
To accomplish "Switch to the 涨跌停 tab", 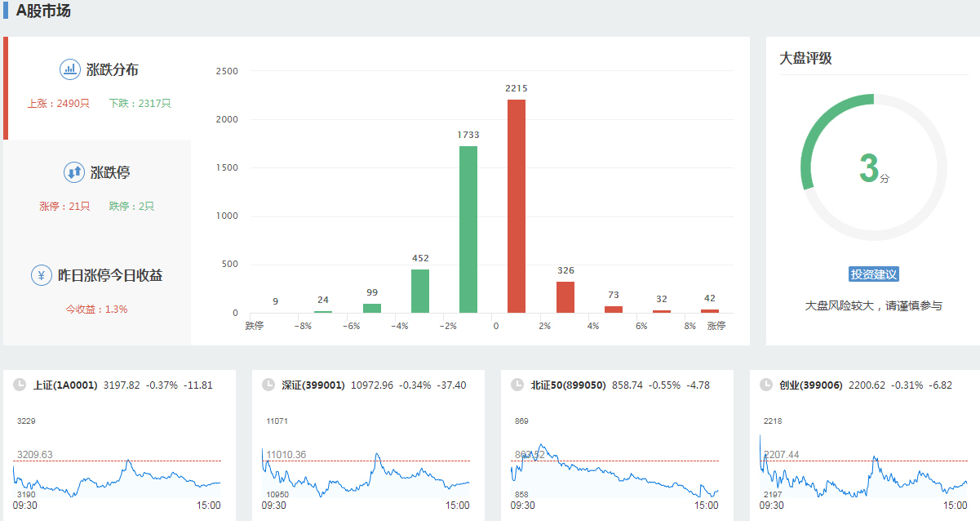I will (x=110, y=173).
